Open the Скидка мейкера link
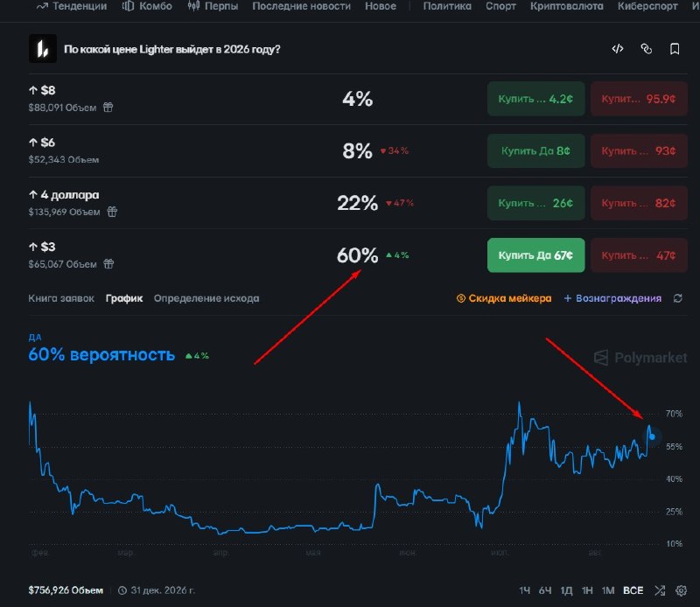 [x=504, y=298]
